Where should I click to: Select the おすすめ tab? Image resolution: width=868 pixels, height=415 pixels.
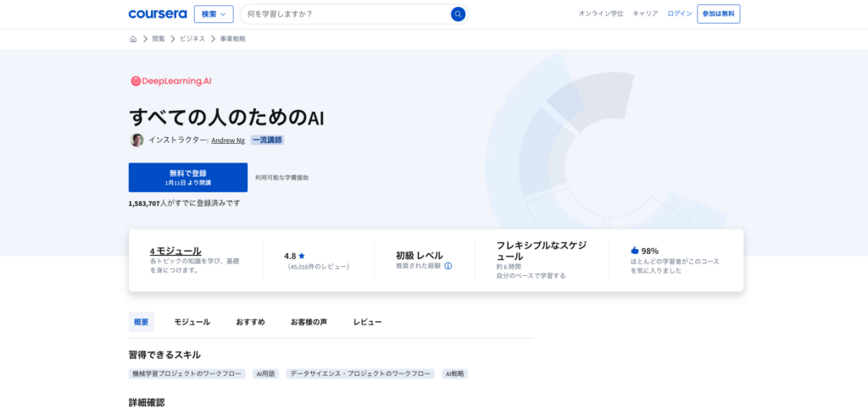(250, 322)
